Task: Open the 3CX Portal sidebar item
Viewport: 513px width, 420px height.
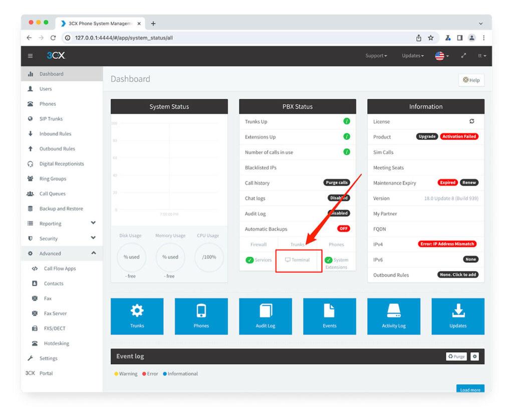Action: click(62, 373)
